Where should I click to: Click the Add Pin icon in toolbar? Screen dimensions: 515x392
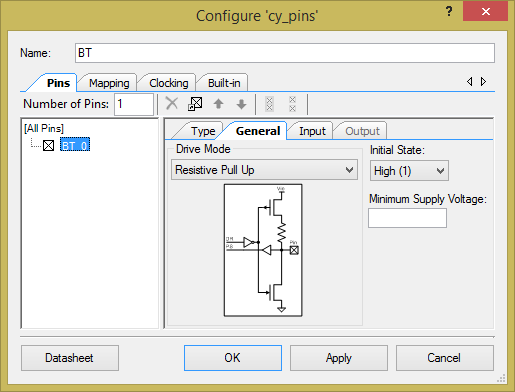click(x=195, y=104)
